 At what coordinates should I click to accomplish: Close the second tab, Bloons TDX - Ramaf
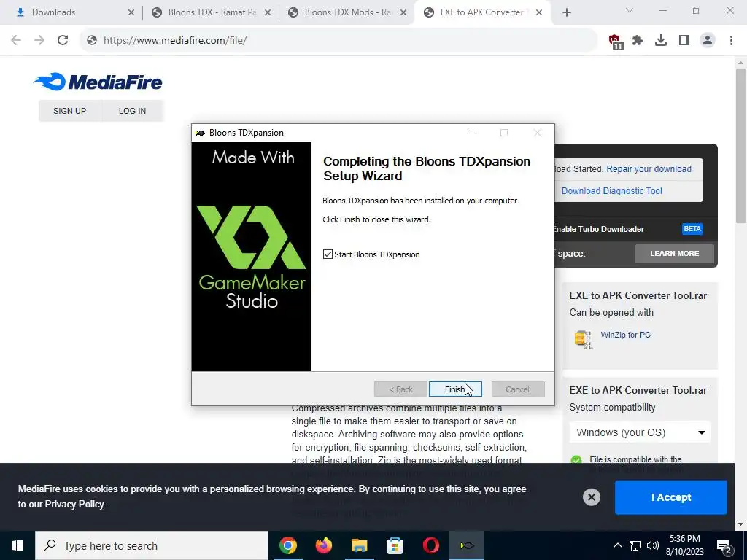[268, 12]
